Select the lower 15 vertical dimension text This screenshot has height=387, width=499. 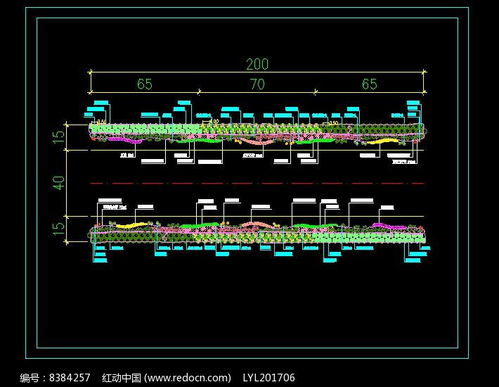tap(58, 229)
